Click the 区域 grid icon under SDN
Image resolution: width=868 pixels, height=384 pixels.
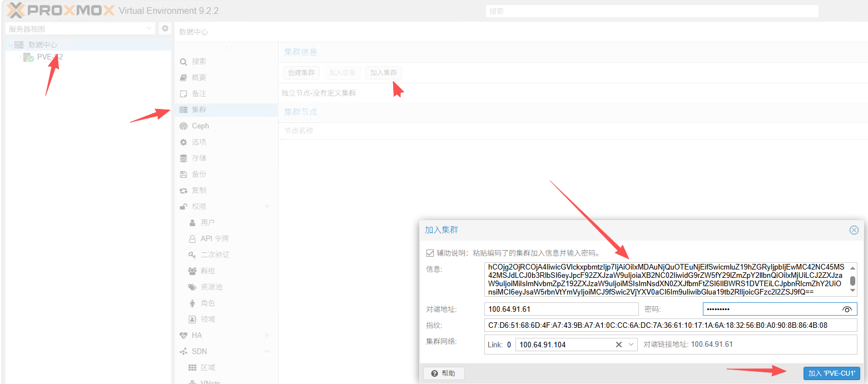click(192, 367)
